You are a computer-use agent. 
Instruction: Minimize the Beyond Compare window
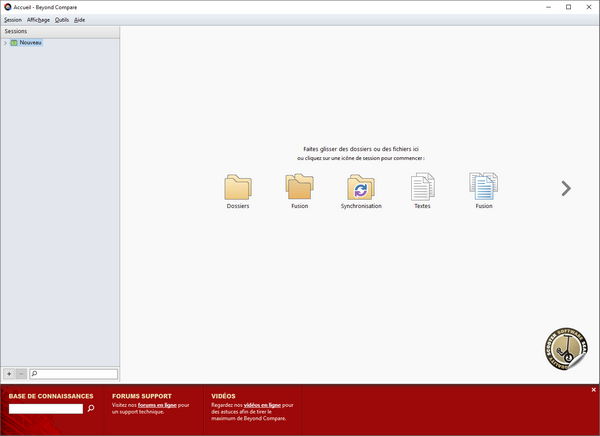(548, 7)
